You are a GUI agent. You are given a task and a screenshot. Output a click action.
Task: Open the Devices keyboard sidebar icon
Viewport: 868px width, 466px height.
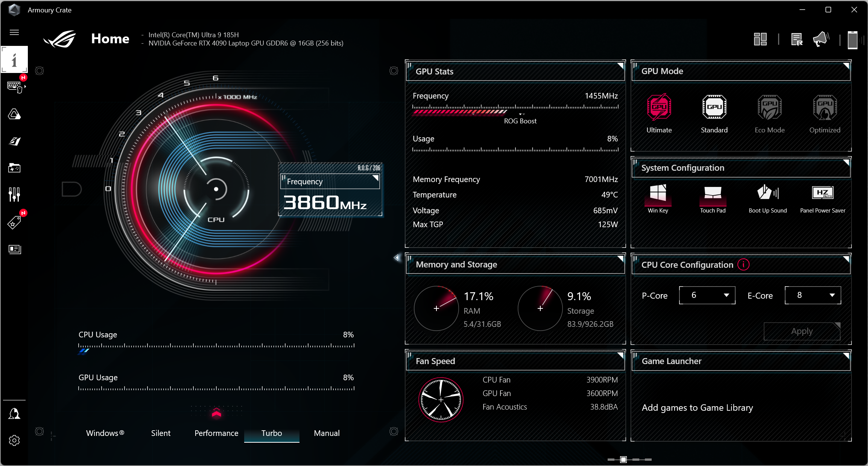14,87
